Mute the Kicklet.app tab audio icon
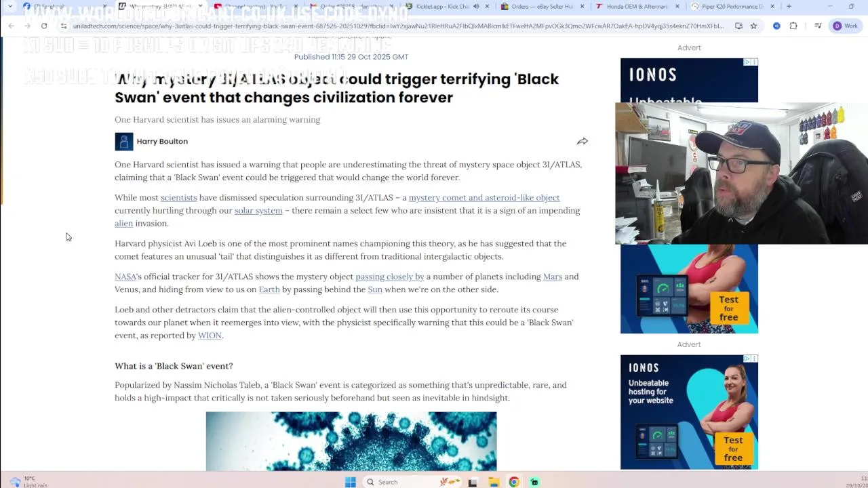This screenshot has width=868, height=488. 475,6
